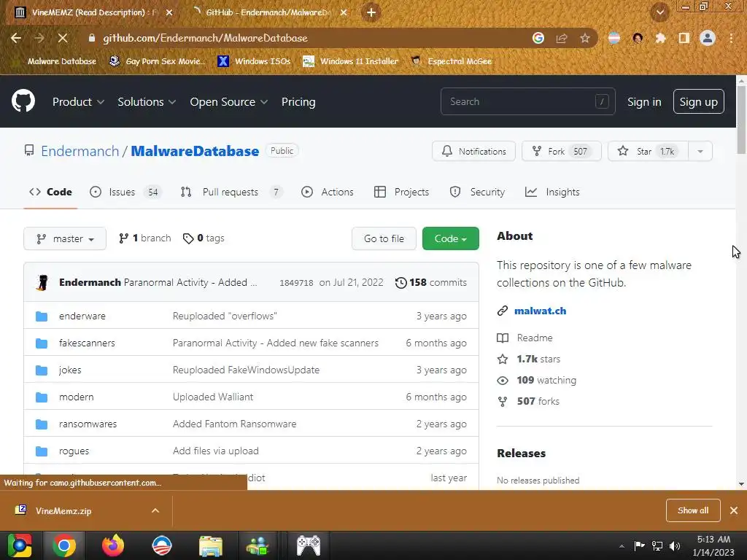Image resolution: width=747 pixels, height=560 pixels.
Task: Open commit hash 1849718
Action: (x=296, y=283)
